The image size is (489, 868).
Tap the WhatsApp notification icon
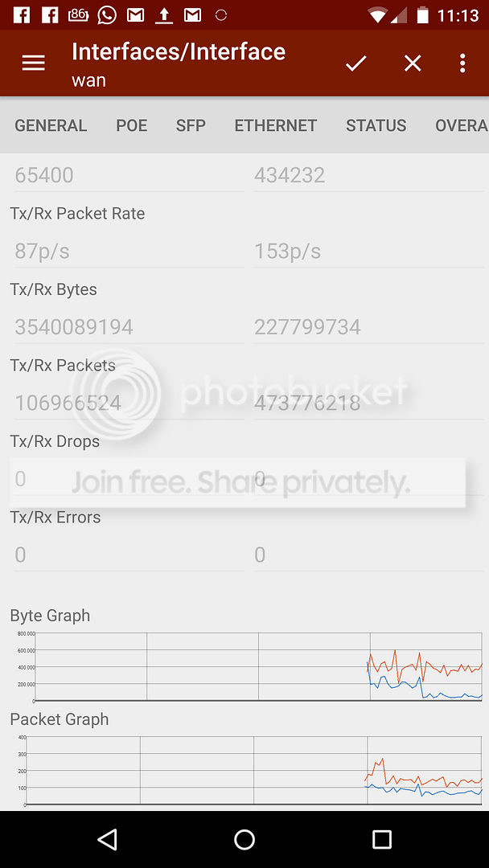(106, 14)
